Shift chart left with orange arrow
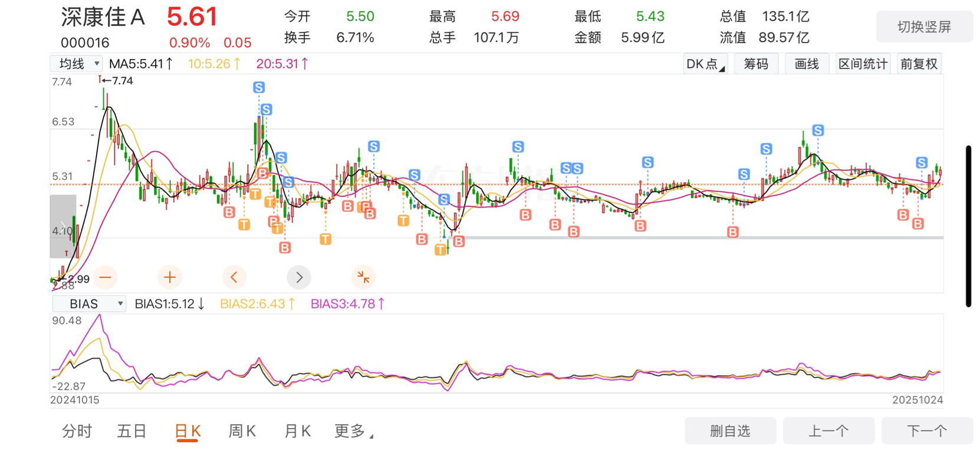The width and height of the screenshot is (980, 453). pos(234,277)
